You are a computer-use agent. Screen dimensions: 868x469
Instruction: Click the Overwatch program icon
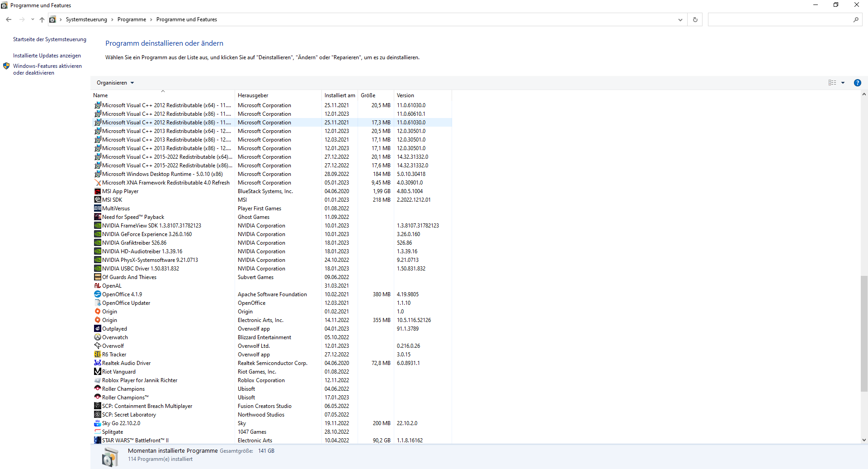click(97, 337)
